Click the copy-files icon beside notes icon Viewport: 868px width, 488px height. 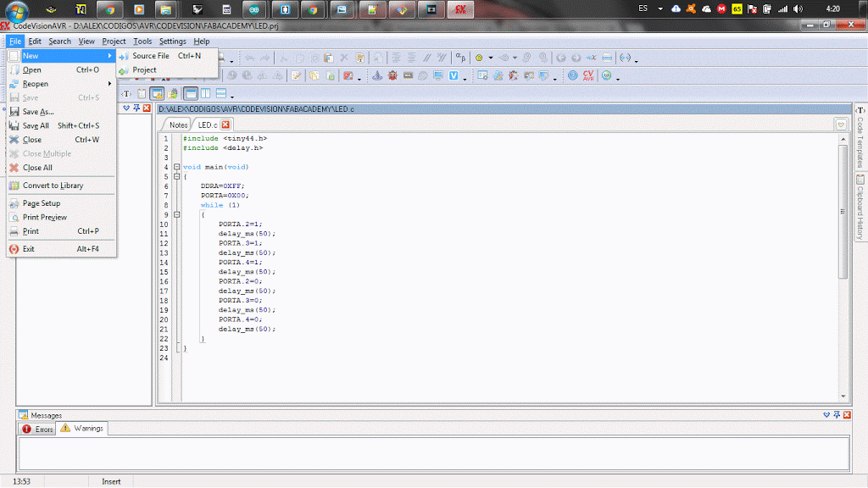tap(314, 75)
